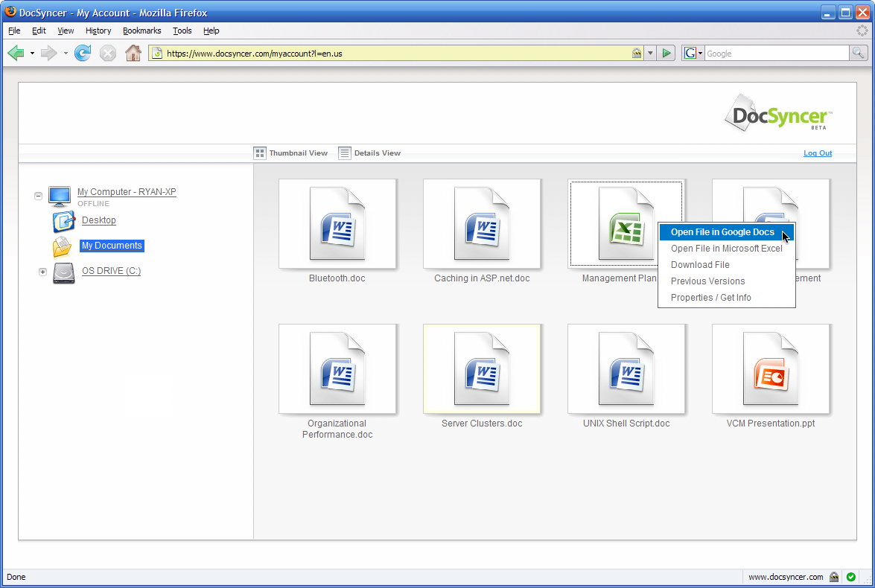Collapse the My Computer tree node
Image resolution: width=875 pixels, height=588 pixels.
point(38,196)
